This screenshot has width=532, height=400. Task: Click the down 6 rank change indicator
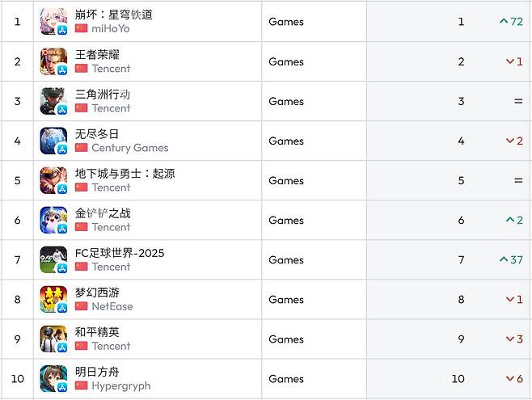pos(514,378)
